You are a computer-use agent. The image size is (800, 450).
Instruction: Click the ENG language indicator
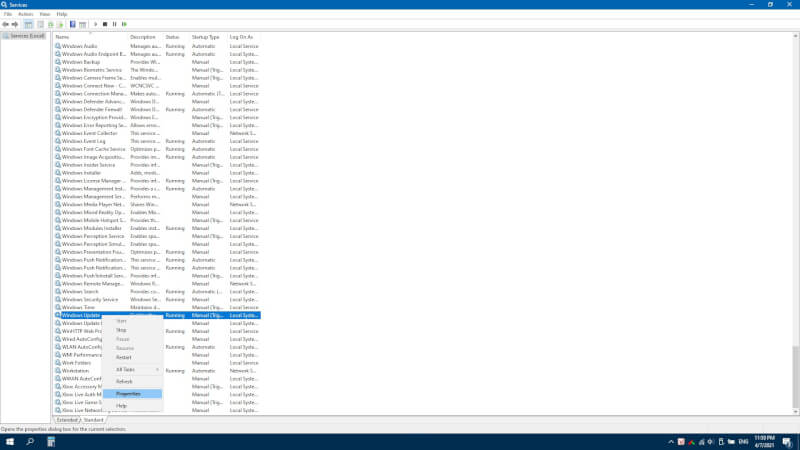[x=743, y=442]
